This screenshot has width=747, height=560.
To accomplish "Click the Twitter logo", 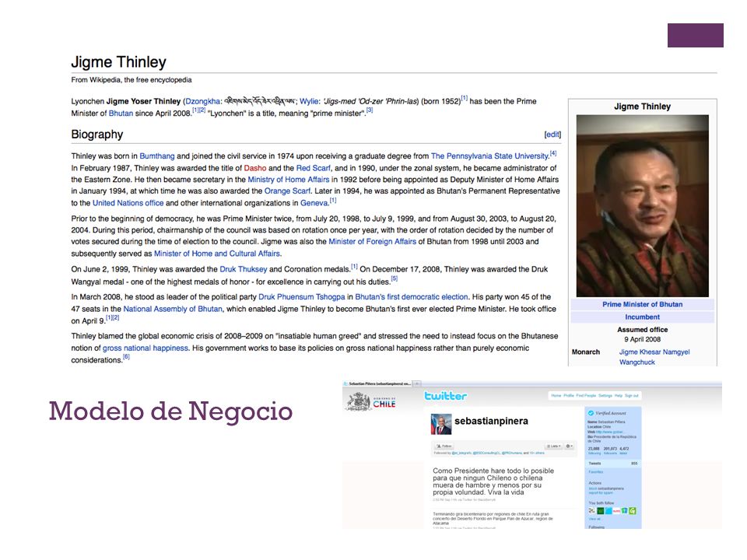I will tap(445, 396).
